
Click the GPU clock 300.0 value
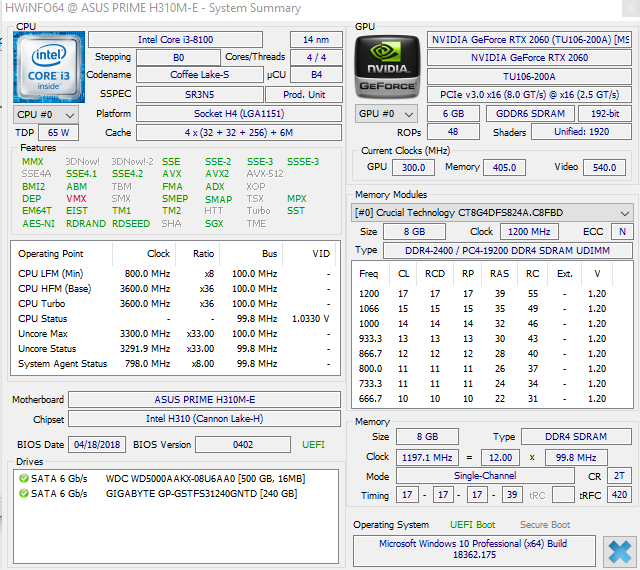click(x=413, y=167)
